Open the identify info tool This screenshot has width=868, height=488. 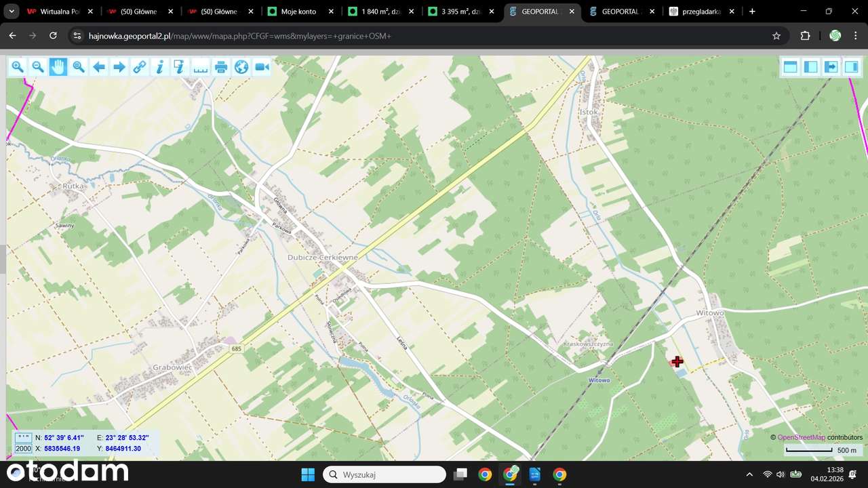(x=160, y=66)
